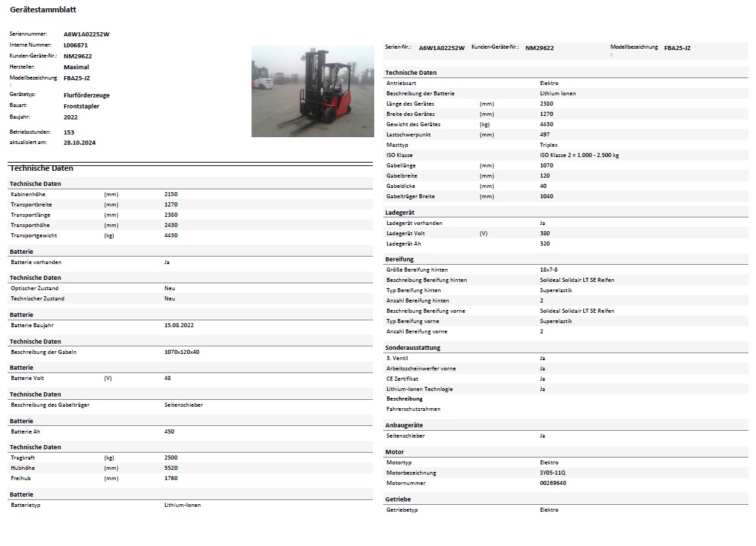This screenshot has width=756, height=546.
Task: Click the Hubhöhe value 5520
Action: 171,468
